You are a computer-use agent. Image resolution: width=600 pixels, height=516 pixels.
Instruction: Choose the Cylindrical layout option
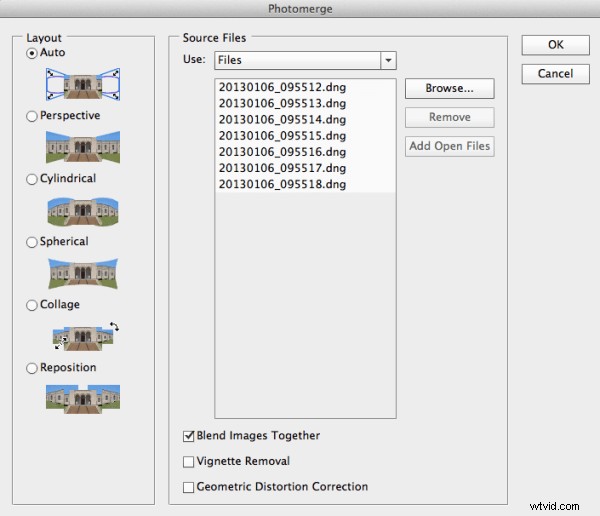pos(32,179)
